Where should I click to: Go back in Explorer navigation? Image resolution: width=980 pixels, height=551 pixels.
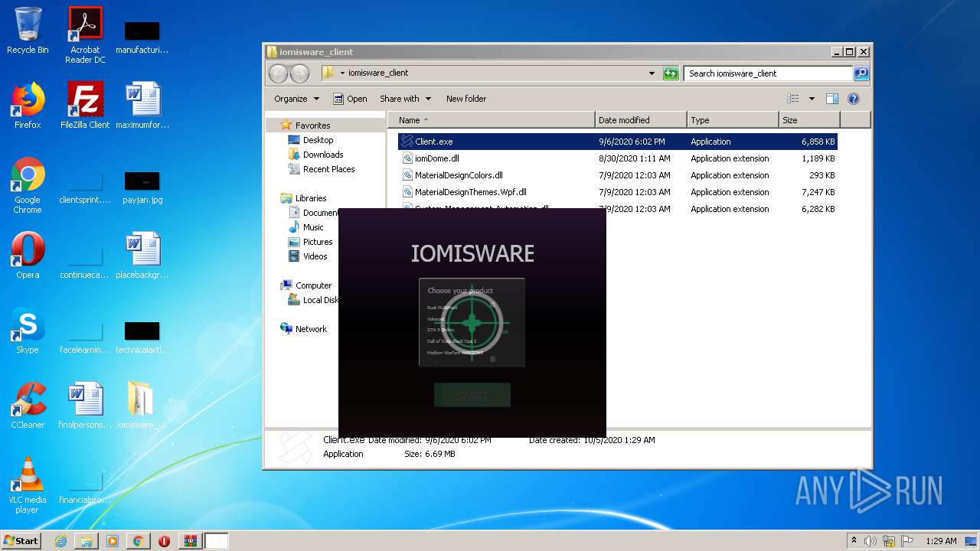(278, 73)
